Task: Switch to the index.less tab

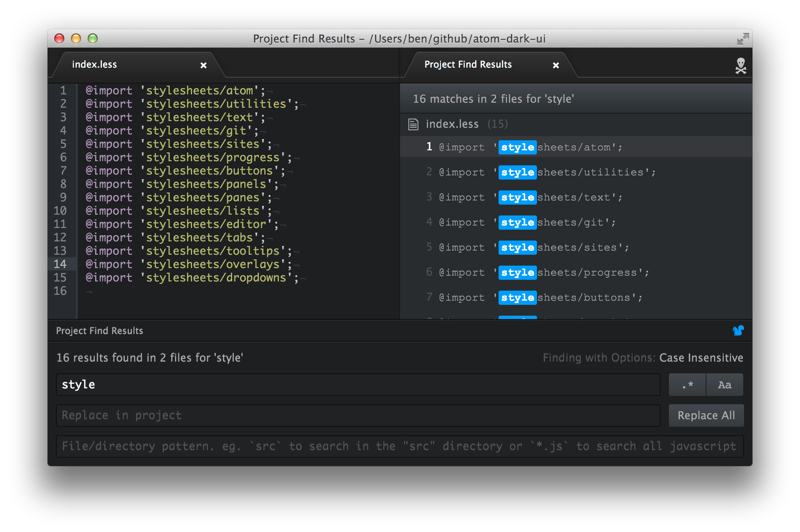Action: pyautogui.click(x=94, y=64)
